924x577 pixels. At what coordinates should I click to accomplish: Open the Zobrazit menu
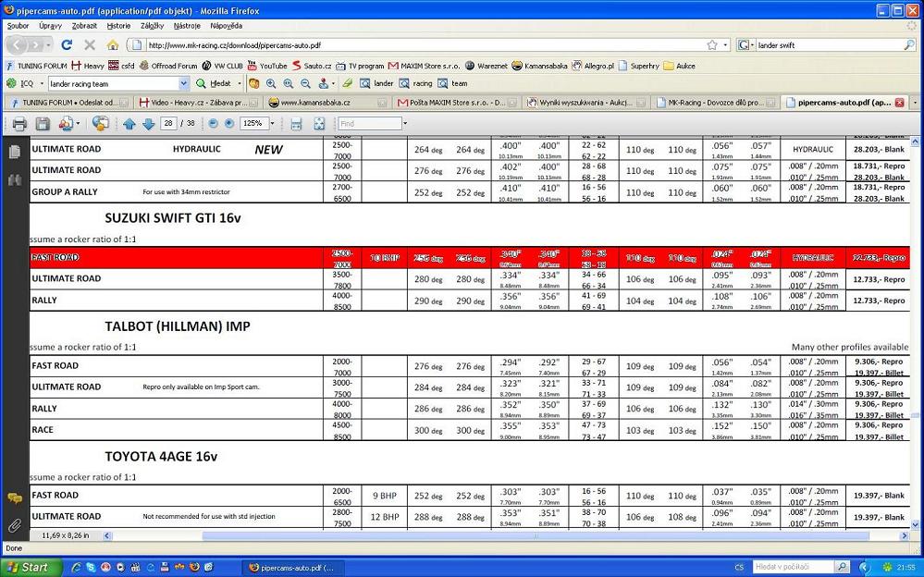(84, 26)
